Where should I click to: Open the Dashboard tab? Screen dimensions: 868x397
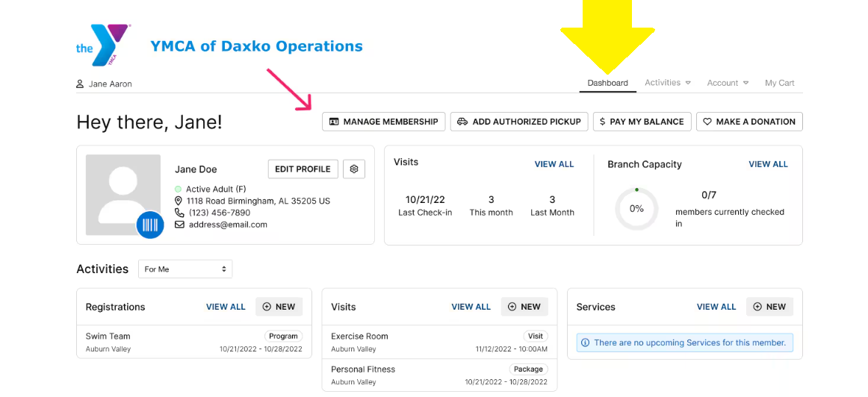tap(607, 83)
